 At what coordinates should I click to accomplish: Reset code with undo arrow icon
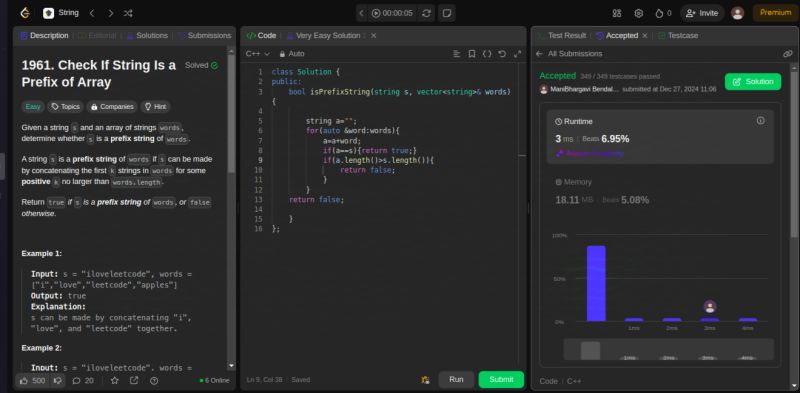pyautogui.click(x=502, y=54)
